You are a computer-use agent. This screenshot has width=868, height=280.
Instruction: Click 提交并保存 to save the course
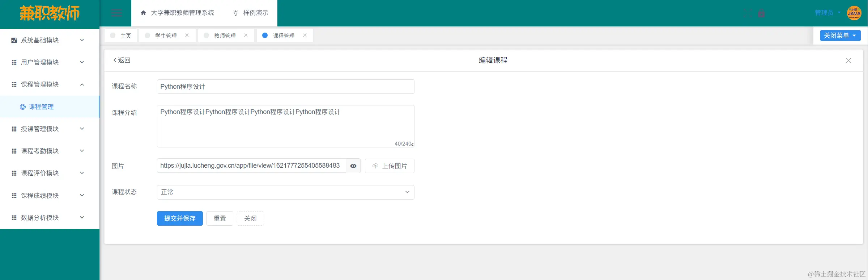pos(180,218)
